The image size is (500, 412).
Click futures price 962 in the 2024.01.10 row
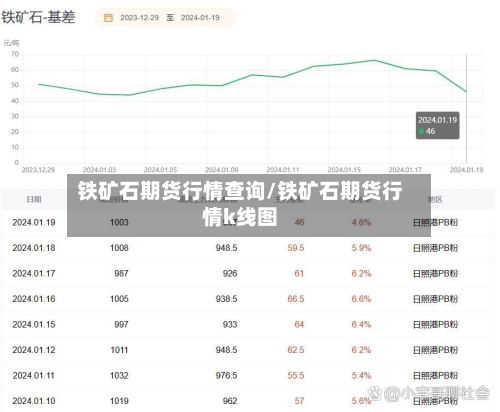(230, 401)
